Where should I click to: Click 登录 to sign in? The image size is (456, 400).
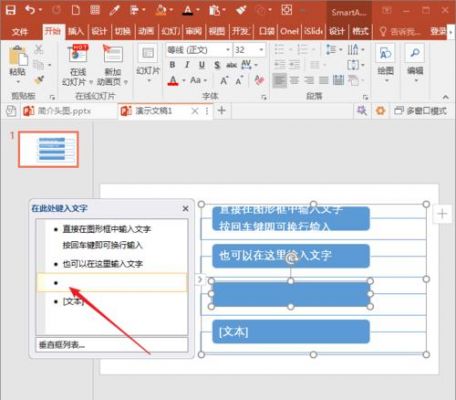tap(438, 32)
